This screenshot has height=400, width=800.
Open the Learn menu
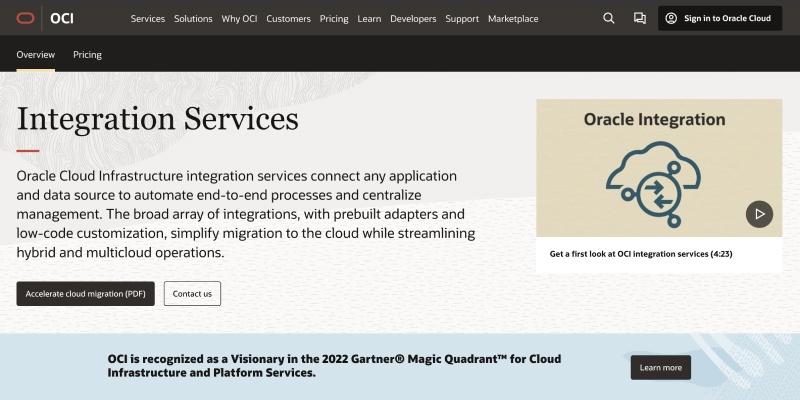[369, 18]
